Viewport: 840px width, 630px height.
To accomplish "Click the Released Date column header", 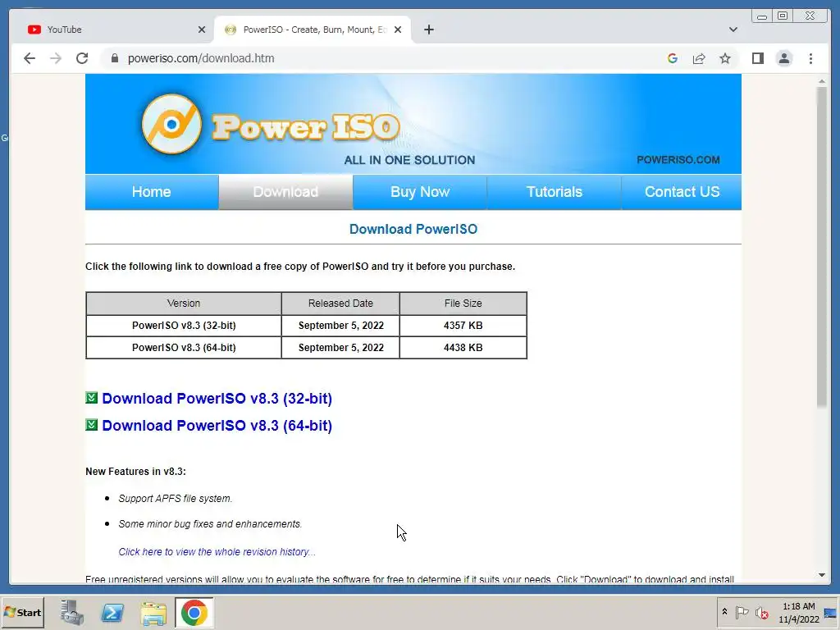I will (x=340, y=304).
